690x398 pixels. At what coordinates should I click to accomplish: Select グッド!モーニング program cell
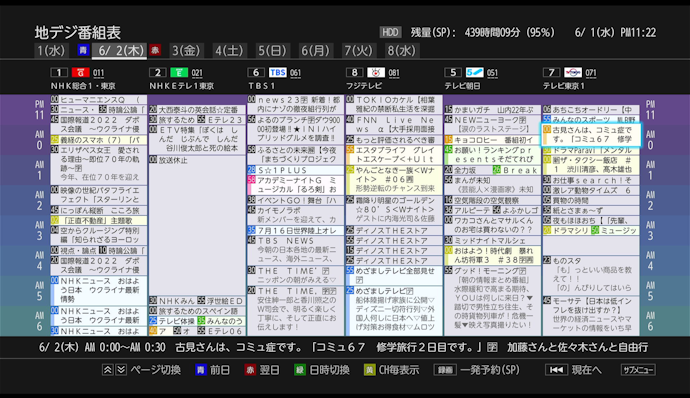pos(492,300)
